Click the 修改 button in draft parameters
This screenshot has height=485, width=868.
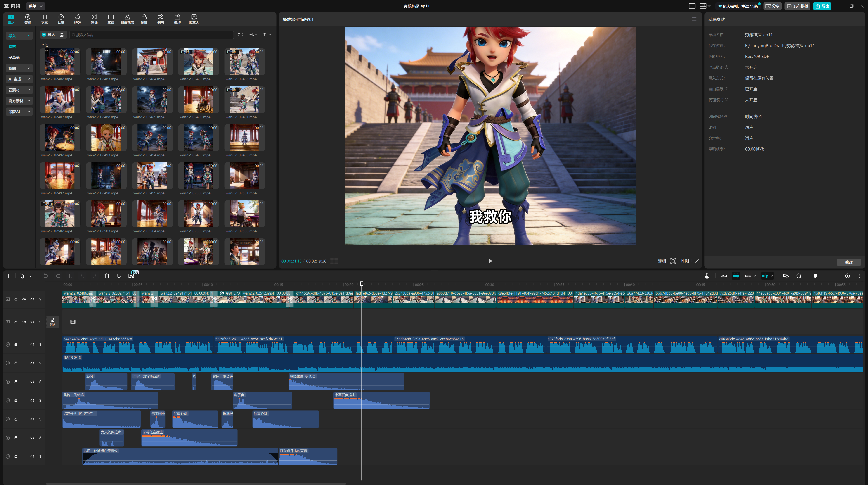tap(849, 262)
